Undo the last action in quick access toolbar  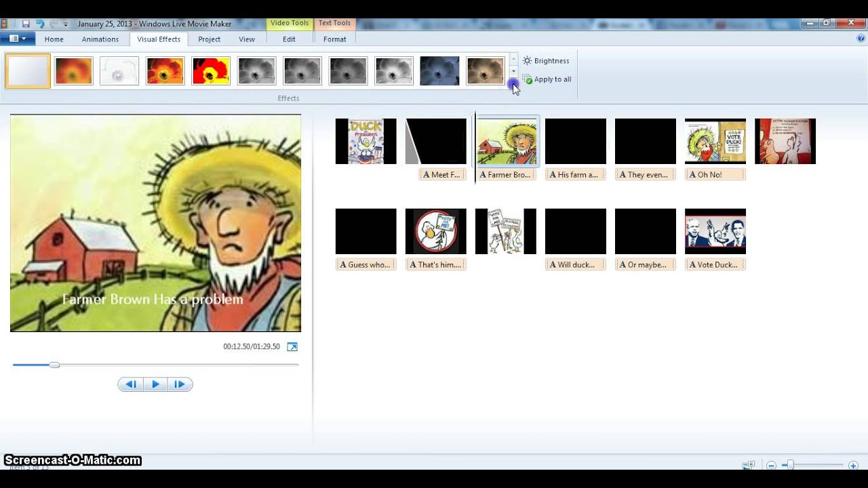pyautogui.click(x=39, y=24)
